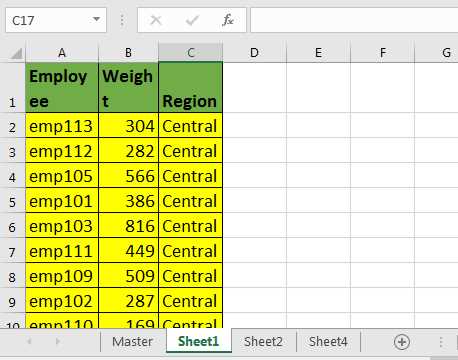The width and height of the screenshot is (458, 360).
Task: Select the weight cell 509
Action: pos(129,276)
